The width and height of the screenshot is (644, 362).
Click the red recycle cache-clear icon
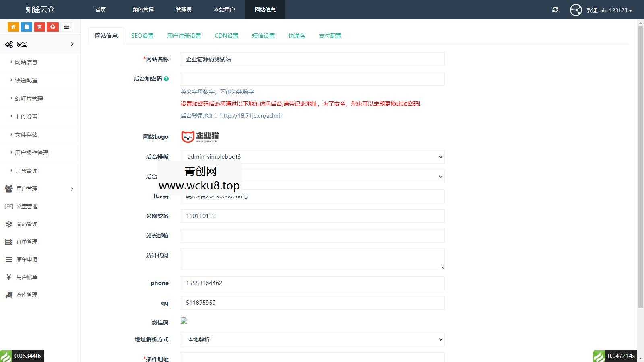(x=53, y=27)
